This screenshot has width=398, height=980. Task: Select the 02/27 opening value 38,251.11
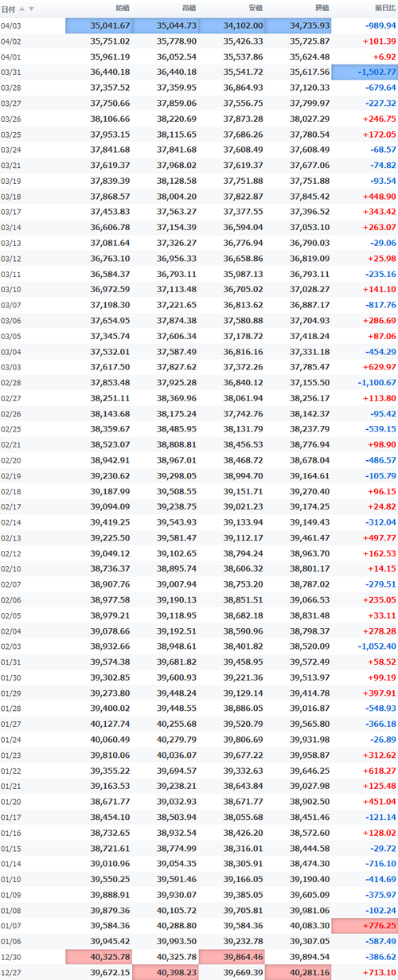(110, 398)
